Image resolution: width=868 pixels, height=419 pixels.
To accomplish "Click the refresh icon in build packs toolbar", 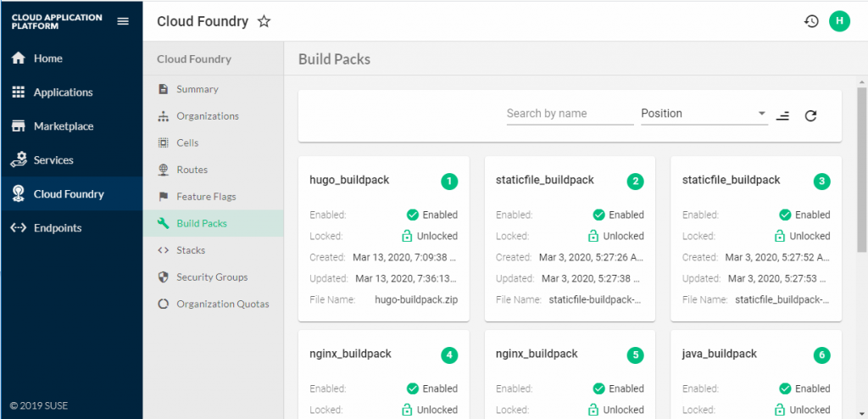I will (810, 115).
